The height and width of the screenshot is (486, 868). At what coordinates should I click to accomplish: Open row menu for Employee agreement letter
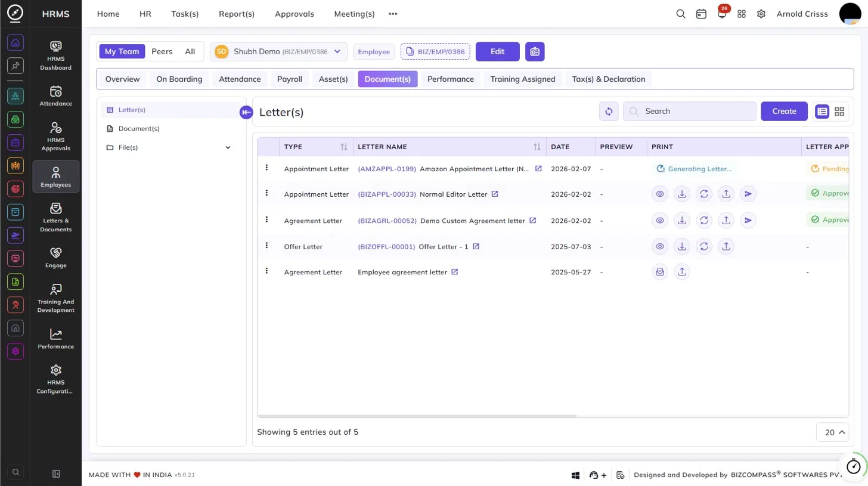tap(267, 271)
